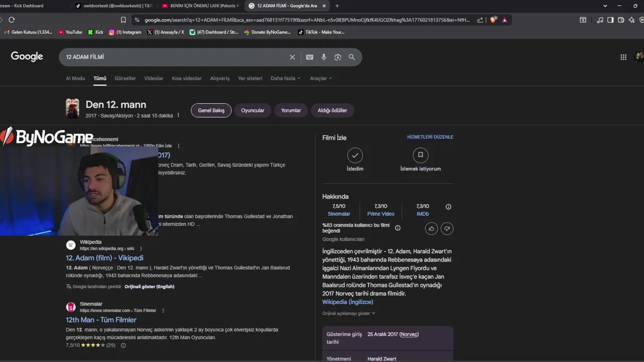This screenshot has height=362, width=644.
Task: Open the 12. Adam (film) - Vikipedi result
Action: (105, 258)
